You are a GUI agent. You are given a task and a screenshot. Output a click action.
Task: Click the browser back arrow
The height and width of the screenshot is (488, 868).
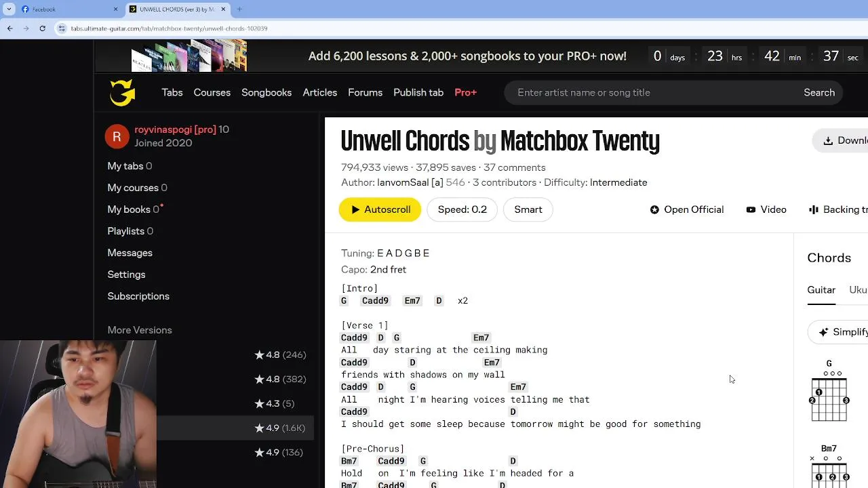pos(9,28)
